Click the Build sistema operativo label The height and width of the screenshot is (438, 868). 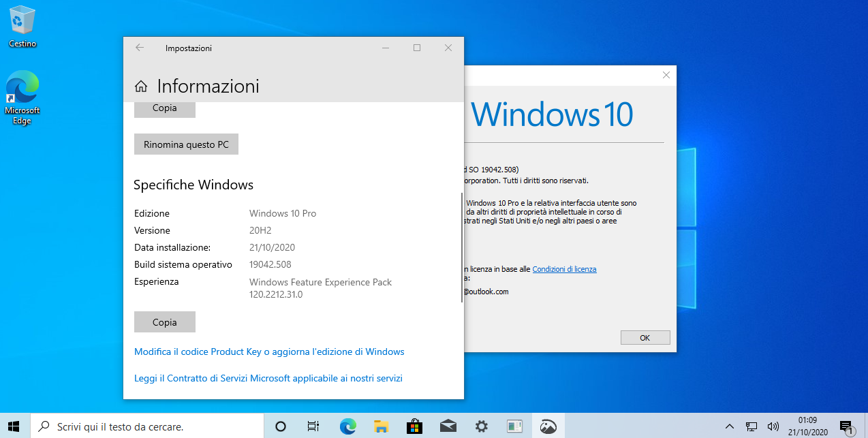[x=183, y=264]
